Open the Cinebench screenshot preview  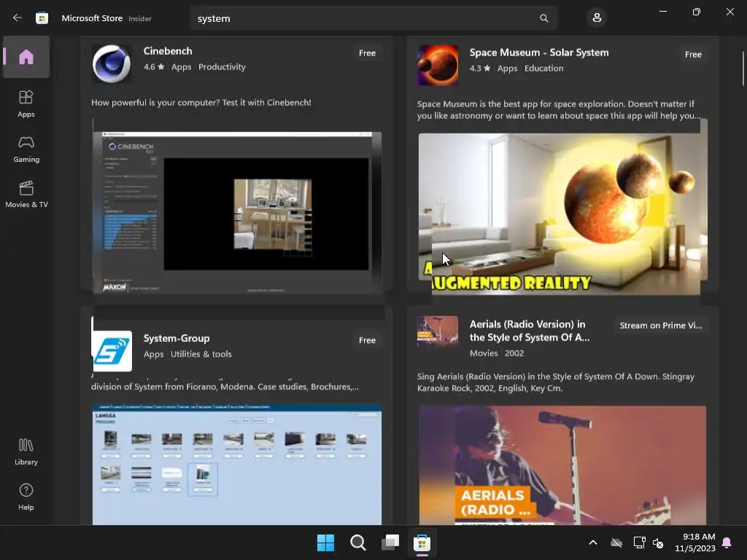tap(237, 212)
